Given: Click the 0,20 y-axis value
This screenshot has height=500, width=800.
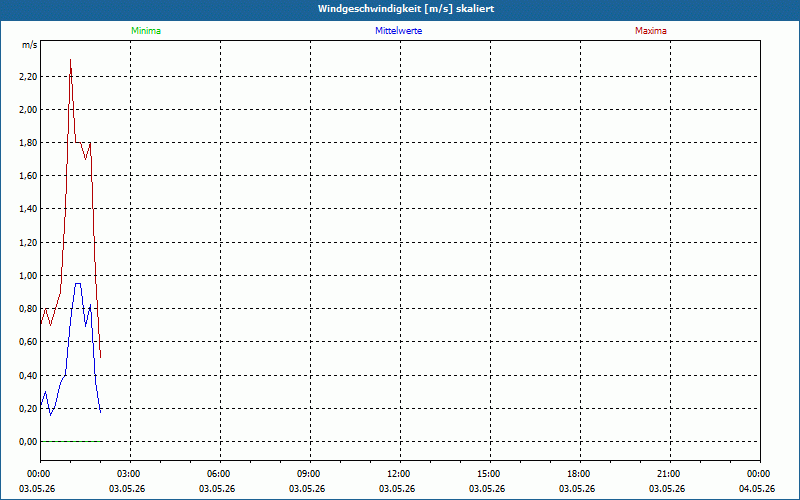Looking at the screenshot, I should (29, 409).
